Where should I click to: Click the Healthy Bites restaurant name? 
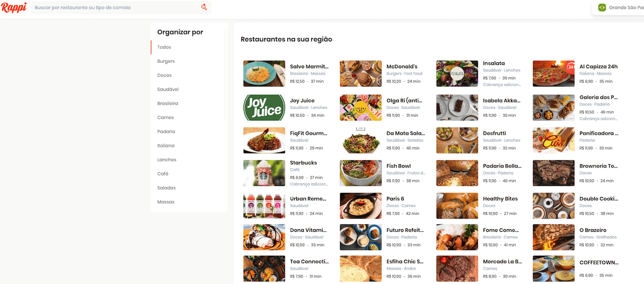point(500,199)
